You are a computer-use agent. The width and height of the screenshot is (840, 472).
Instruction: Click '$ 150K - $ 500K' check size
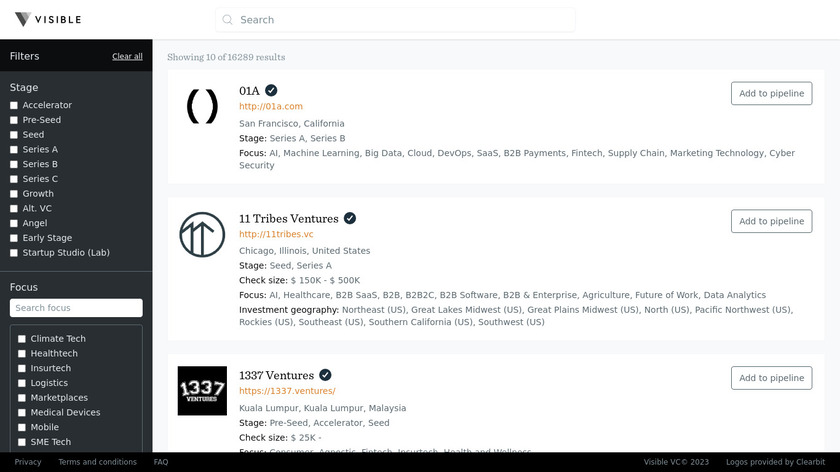pyautogui.click(x=325, y=280)
